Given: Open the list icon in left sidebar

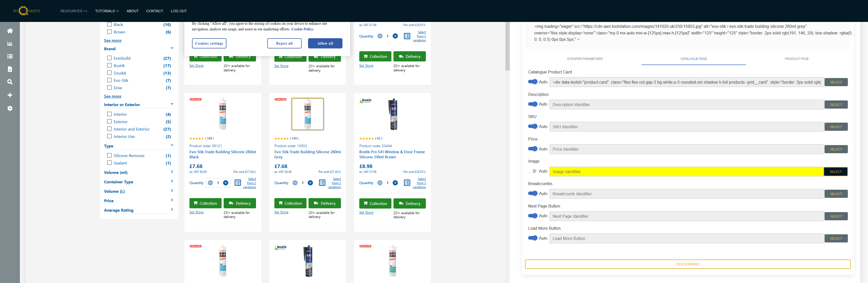Looking at the screenshot, I should [x=10, y=56].
